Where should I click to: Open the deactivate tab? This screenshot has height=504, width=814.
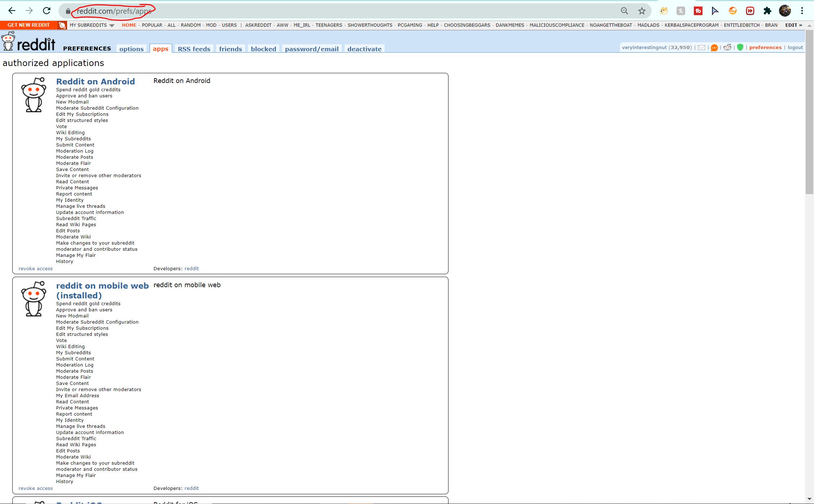pos(364,49)
